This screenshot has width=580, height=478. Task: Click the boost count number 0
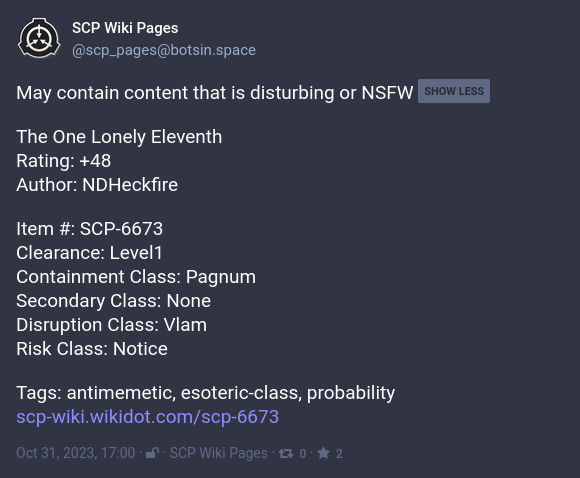point(303,454)
